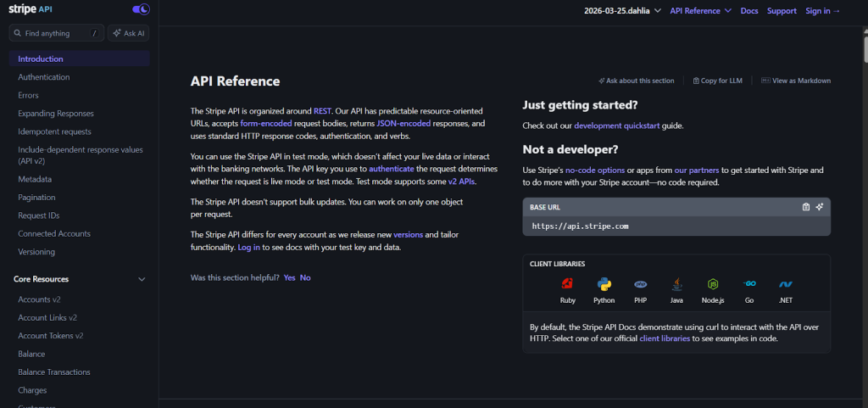Screen dimensions: 868x408
Task: Mark section as helpful with Yes
Action: pos(290,277)
